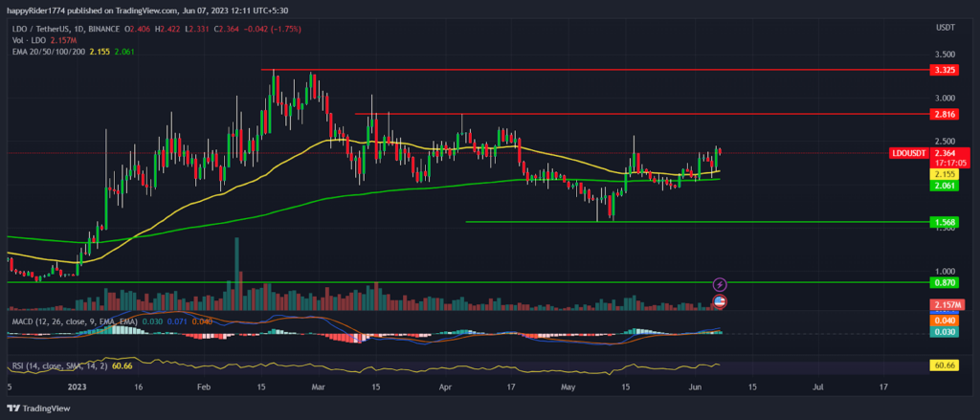Click the blue 0.071 MACD legend value
The width and height of the screenshot is (980, 420).
pos(177,321)
